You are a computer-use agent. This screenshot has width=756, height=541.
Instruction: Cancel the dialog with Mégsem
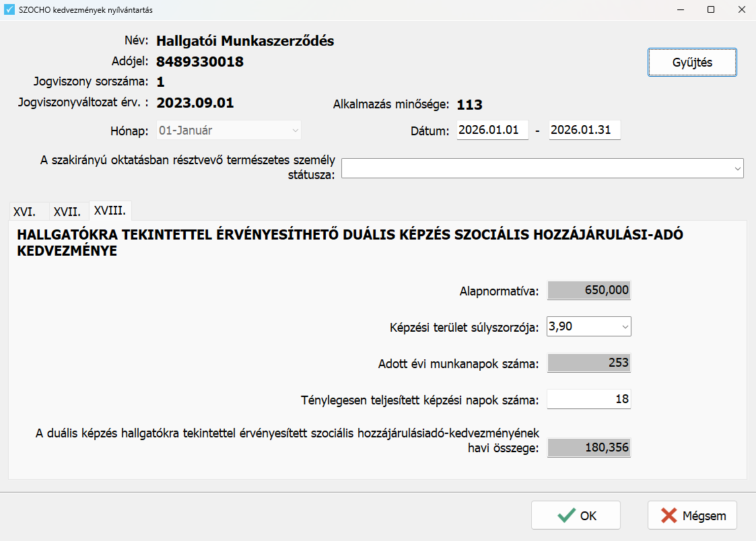(692, 516)
